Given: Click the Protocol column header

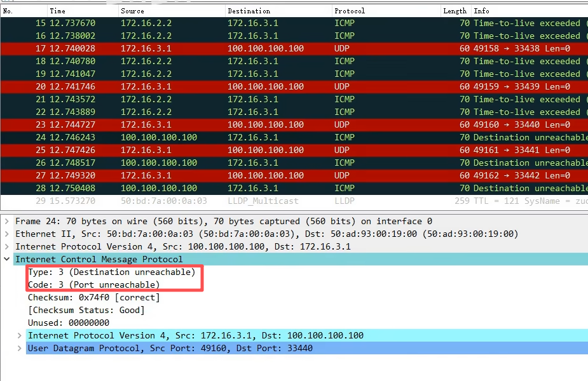Looking at the screenshot, I should pyautogui.click(x=349, y=11).
